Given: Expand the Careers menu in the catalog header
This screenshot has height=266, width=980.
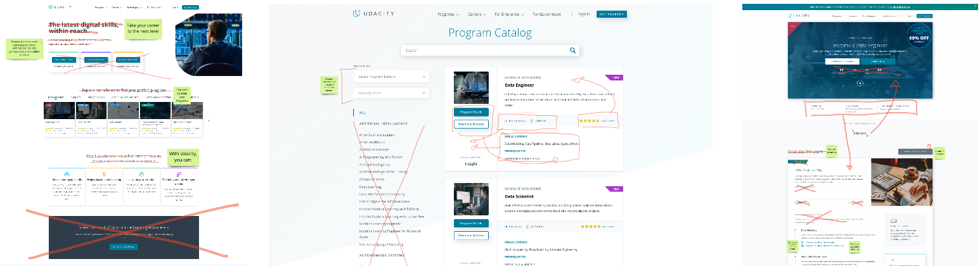Looking at the screenshot, I should [476, 14].
